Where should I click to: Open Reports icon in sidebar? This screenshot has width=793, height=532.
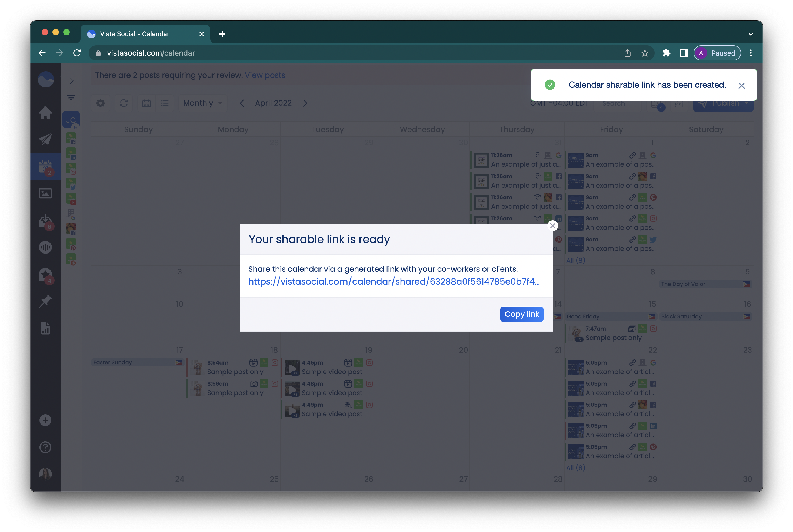[x=45, y=328]
